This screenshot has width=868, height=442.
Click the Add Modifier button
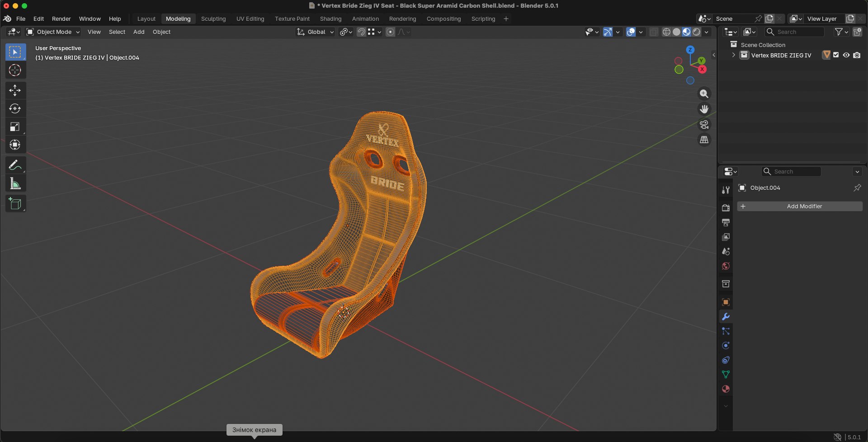pyautogui.click(x=800, y=207)
